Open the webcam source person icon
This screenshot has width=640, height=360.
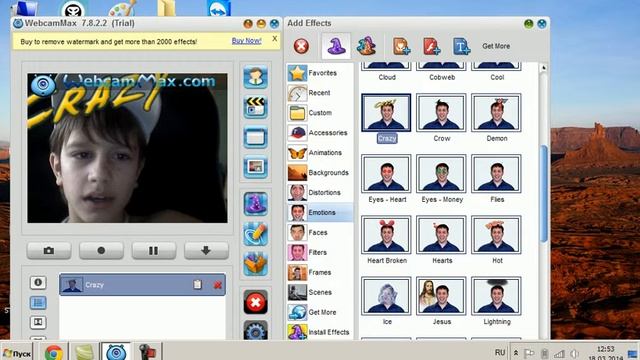[x=256, y=77]
